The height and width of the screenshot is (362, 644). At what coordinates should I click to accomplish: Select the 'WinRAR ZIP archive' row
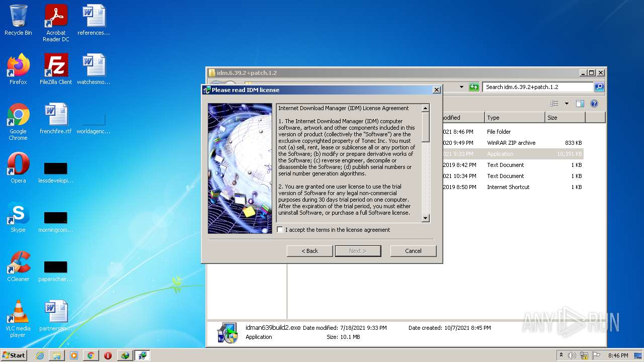point(513,143)
